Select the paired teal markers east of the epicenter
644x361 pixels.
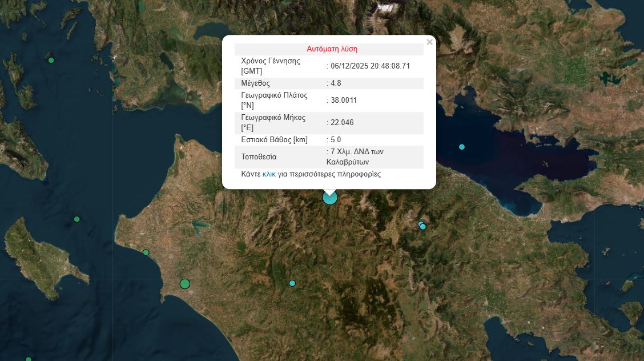click(x=422, y=226)
